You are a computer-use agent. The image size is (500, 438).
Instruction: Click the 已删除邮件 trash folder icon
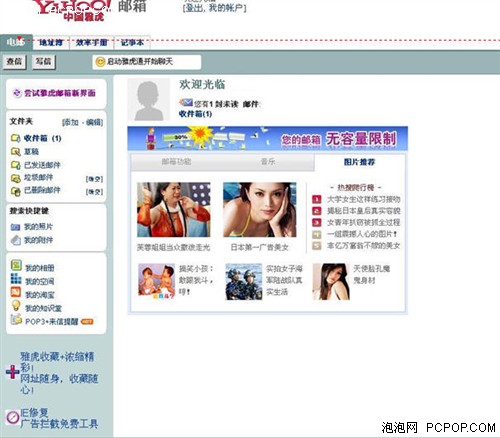16,191
